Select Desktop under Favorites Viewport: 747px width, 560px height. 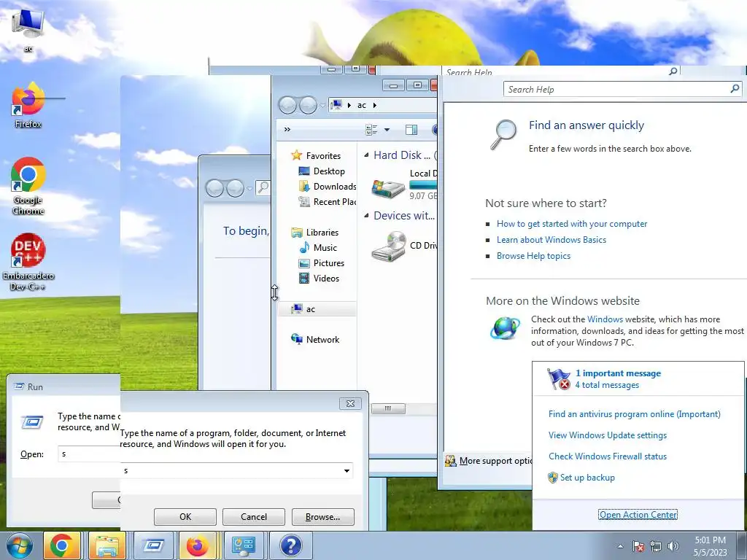[x=322, y=171]
